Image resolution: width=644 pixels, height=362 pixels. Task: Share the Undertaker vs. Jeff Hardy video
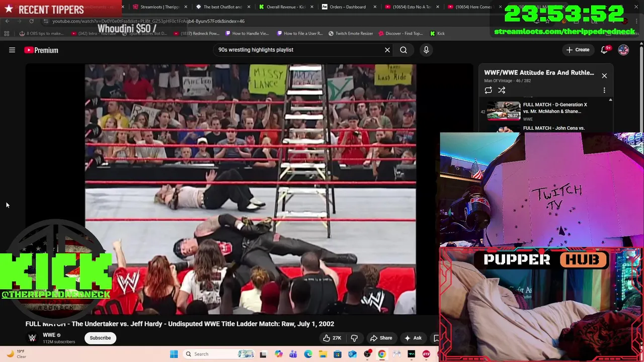(x=380, y=338)
